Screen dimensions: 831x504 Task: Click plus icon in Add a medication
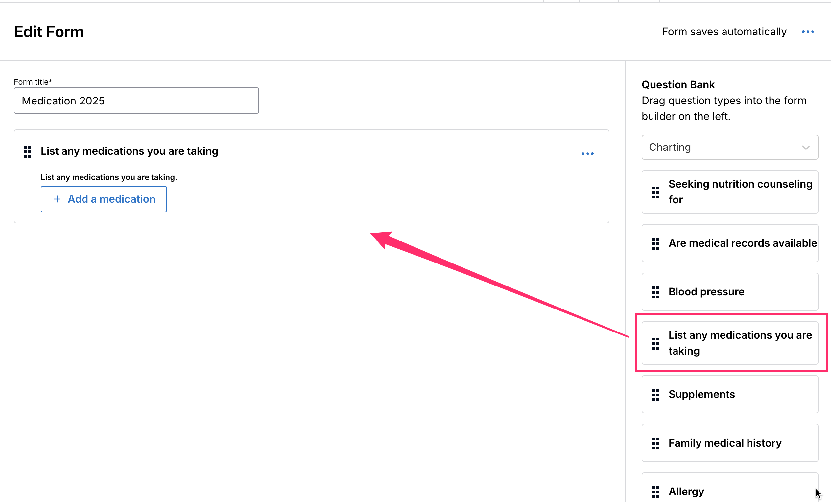click(x=57, y=199)
